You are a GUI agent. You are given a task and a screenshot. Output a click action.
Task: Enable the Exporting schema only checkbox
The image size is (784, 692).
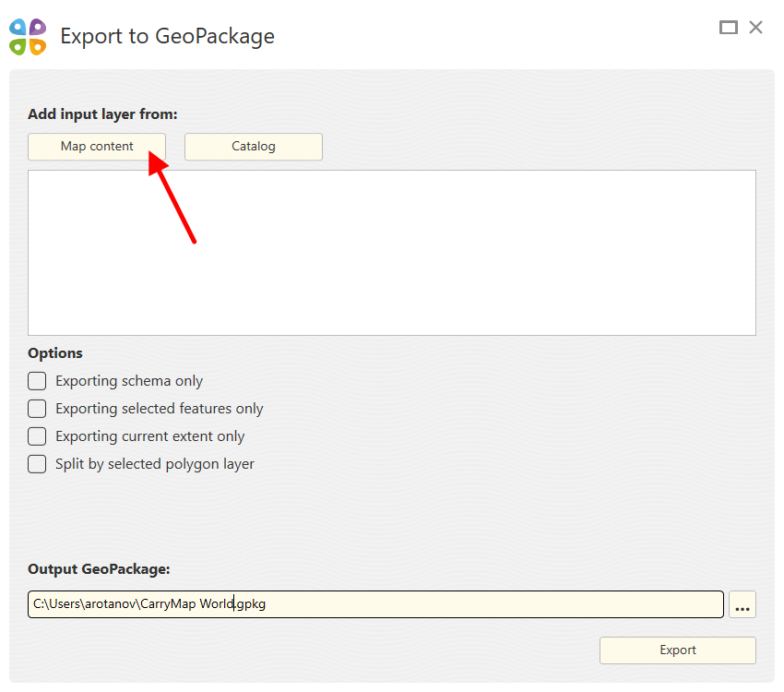[x=37, y=381]
